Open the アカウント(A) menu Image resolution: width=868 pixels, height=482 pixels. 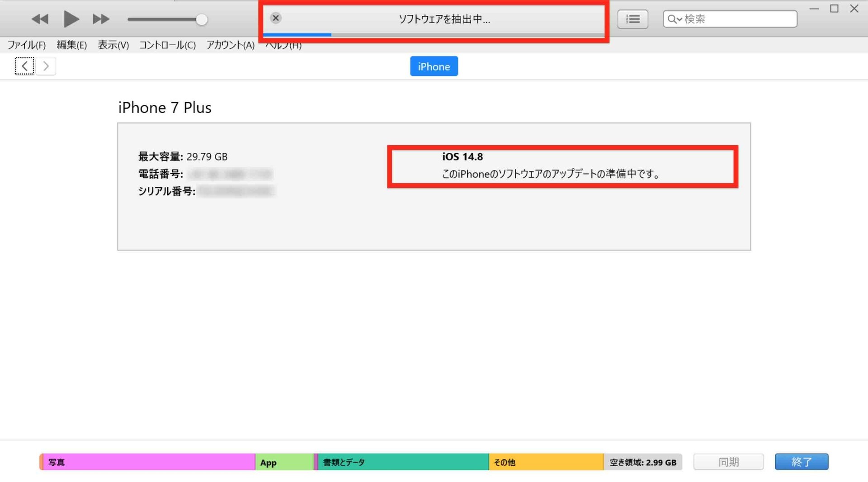(231, 45)
